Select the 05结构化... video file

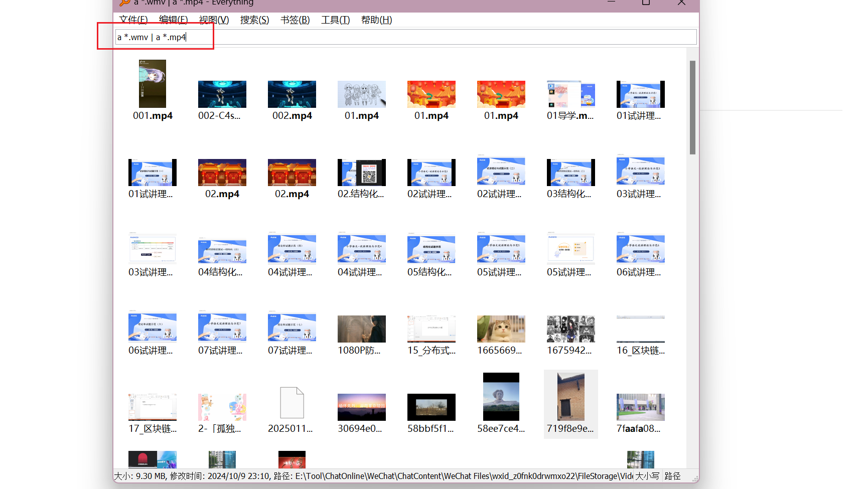click(x=431, y=257)
